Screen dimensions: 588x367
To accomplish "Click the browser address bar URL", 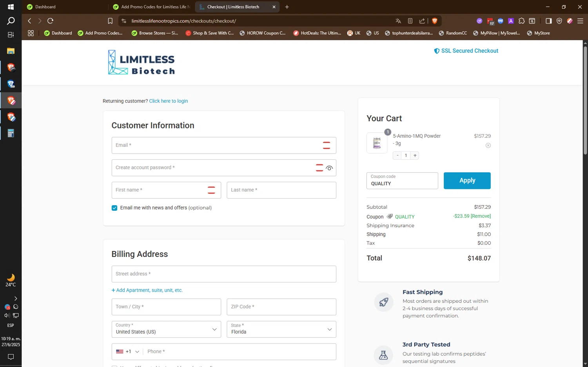I will tap(184, 21).
